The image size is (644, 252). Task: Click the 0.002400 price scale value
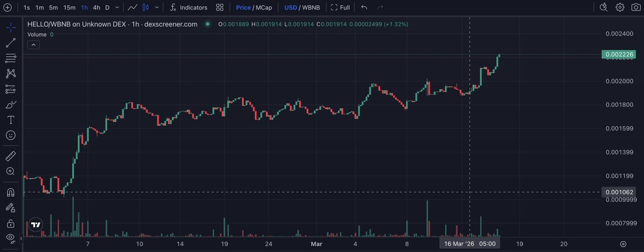point(619,33)
